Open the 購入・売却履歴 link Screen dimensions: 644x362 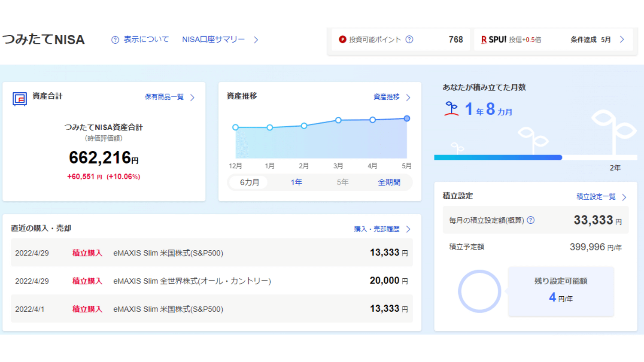point(377,229)
